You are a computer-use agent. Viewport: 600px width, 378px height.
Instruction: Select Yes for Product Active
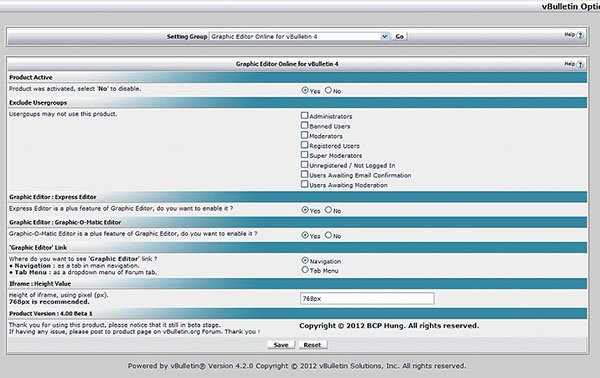point(305,90)
